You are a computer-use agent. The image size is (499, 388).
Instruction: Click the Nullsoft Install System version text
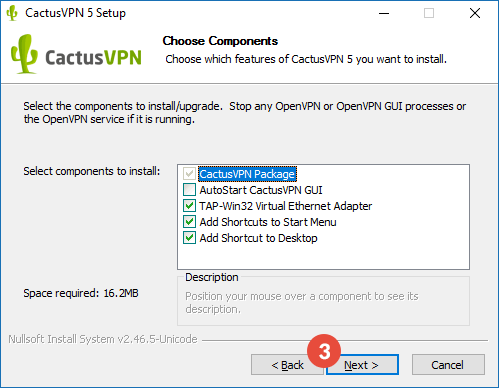click(x=103, y=339)
